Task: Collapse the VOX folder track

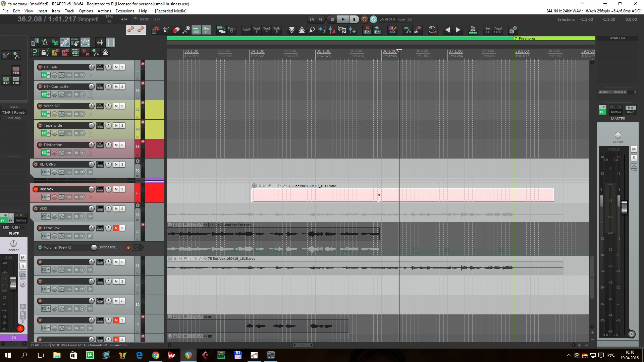Action: (138, 205)
